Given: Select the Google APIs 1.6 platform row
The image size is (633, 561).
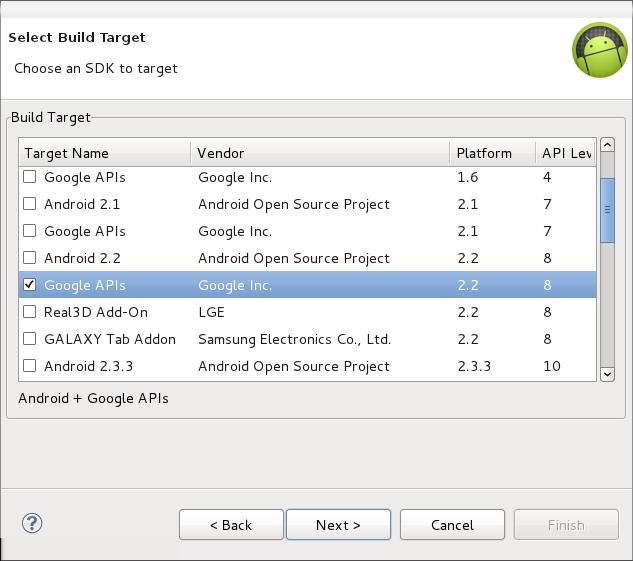Looking at the screenshot, I should click(x=307, y=177).
